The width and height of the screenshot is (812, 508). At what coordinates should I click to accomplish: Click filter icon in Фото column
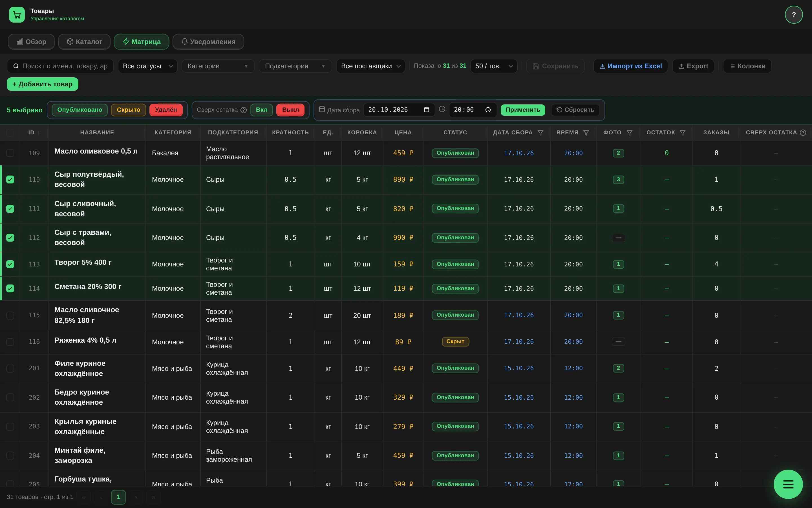[x=630, y=133]
